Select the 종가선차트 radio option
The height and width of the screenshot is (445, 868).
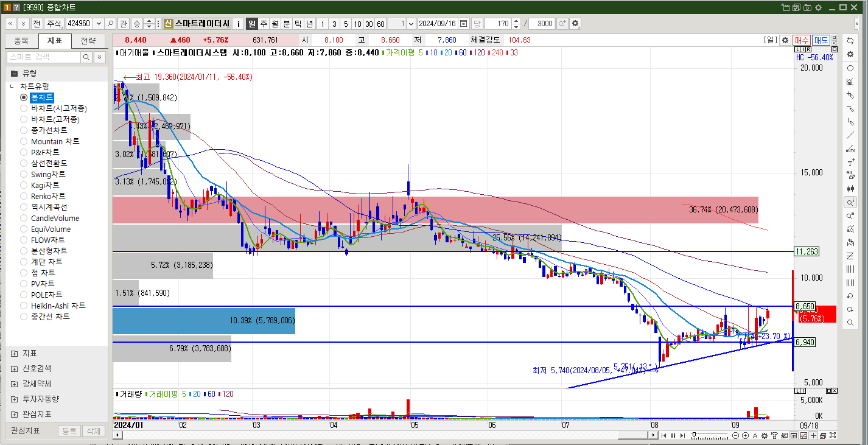[x=24, y=130]
